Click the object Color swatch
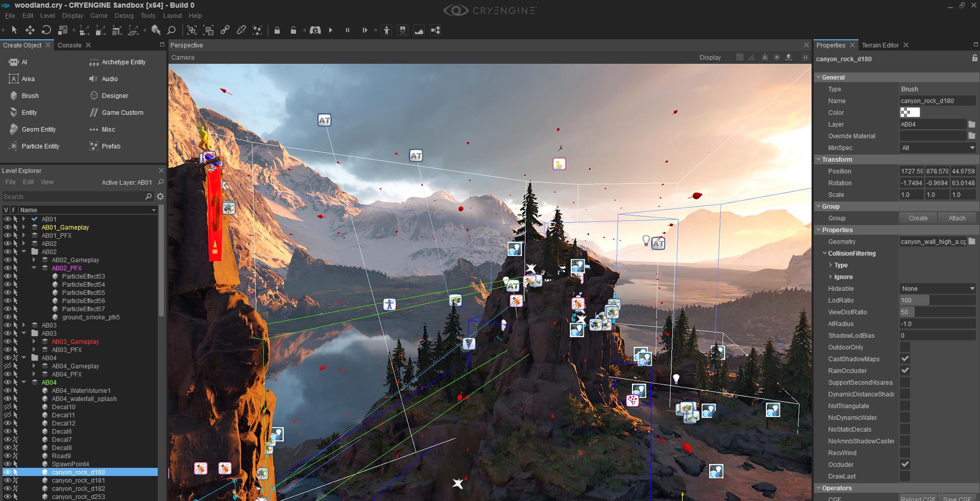The height and width of the screenshot is (501, 980). coord(910,113)
